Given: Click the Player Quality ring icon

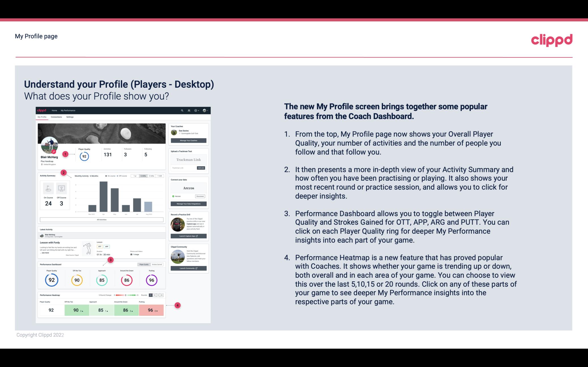Looking at the screenshot, I should (52, 280).
